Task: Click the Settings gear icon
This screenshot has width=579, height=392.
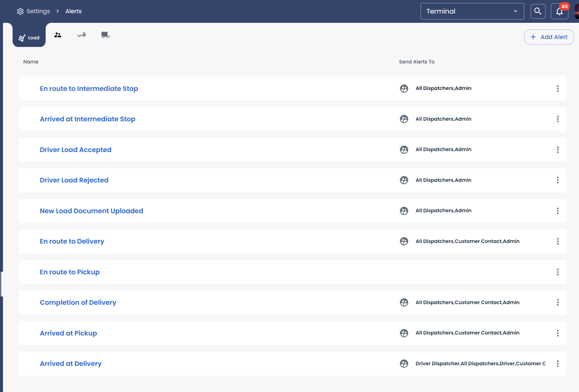Action: (x=20, y=11)
